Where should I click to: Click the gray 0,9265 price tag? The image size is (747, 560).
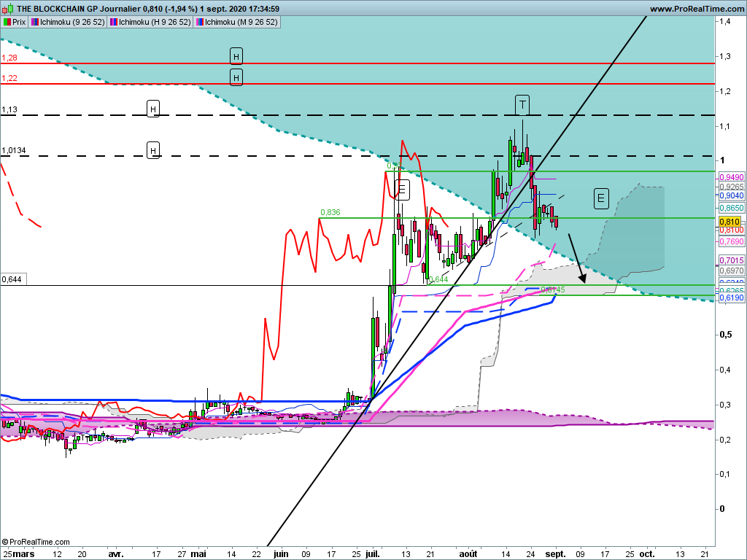(x=731, y=187)
